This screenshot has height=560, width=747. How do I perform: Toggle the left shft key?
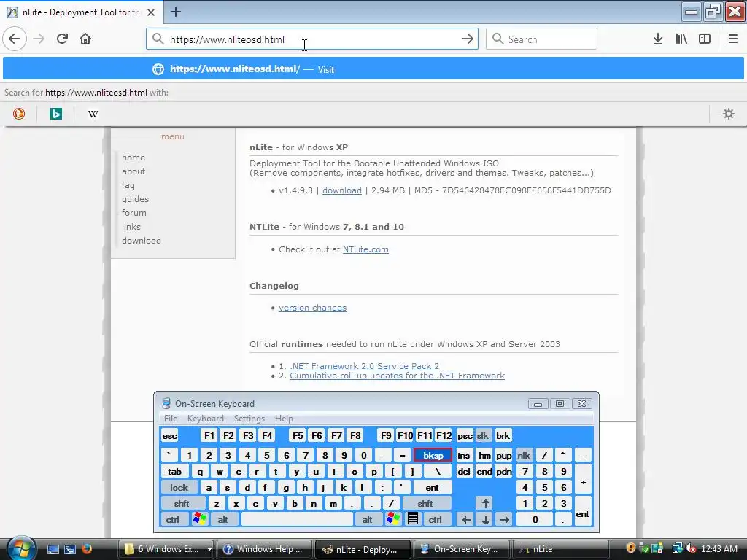coord(182,503)
